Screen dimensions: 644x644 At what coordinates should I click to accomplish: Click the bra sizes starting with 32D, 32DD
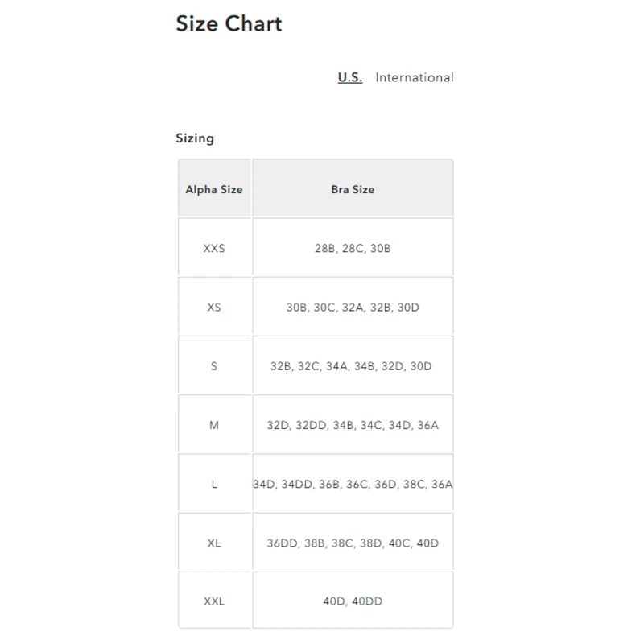[353, 424]
